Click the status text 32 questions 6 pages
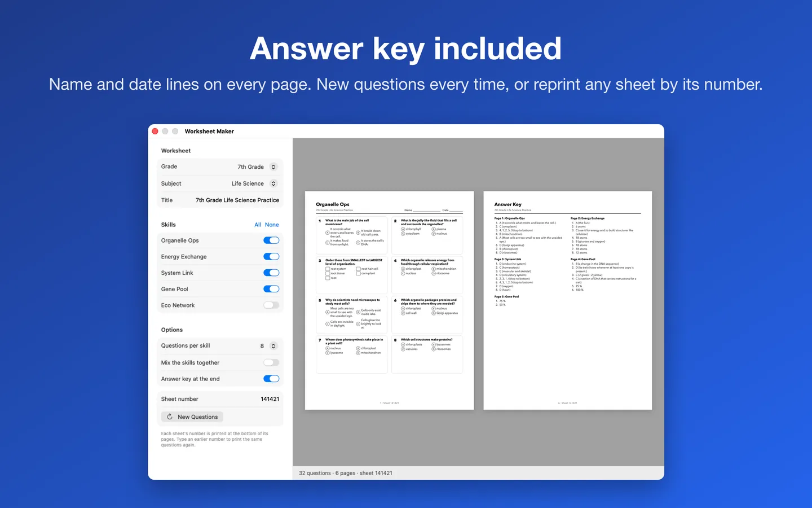This screenshot has height=508, width=812. 346,473
